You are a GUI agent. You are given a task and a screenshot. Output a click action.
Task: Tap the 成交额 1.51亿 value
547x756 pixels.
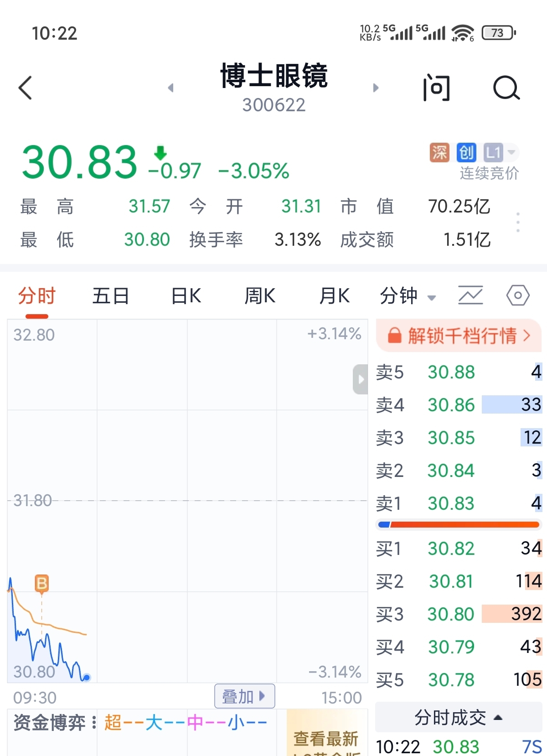[467, 240]
